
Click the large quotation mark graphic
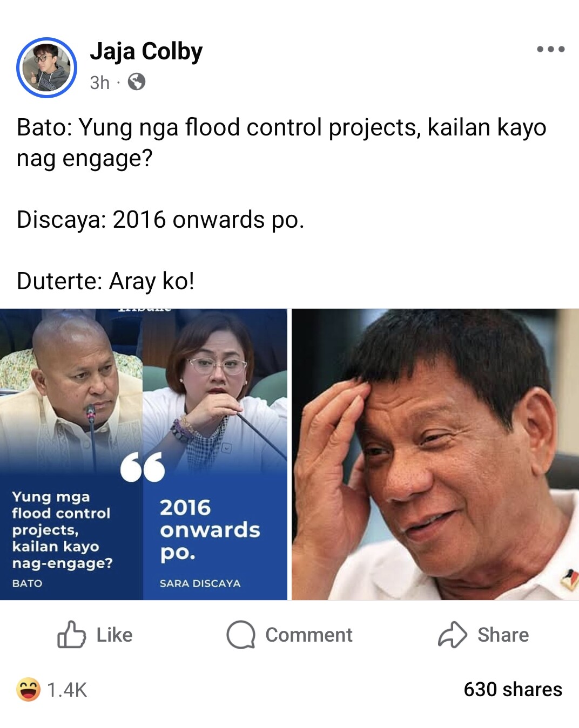(143, 467)
